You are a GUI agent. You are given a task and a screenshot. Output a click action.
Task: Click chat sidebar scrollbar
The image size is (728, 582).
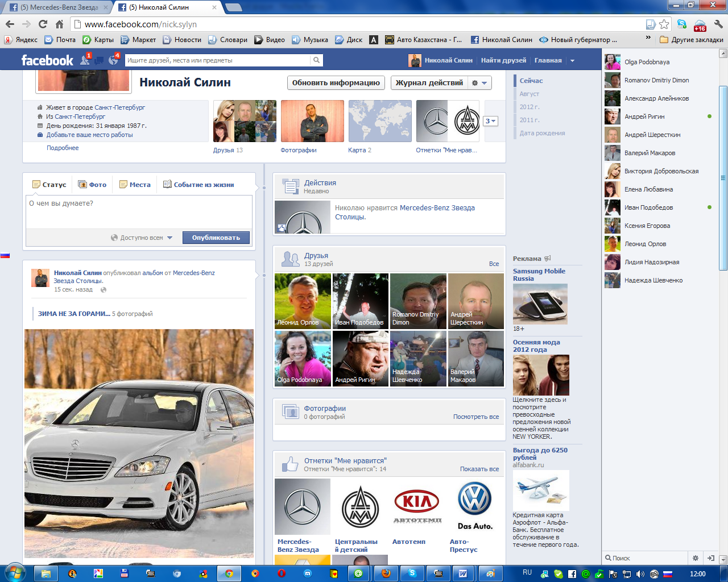723,177
